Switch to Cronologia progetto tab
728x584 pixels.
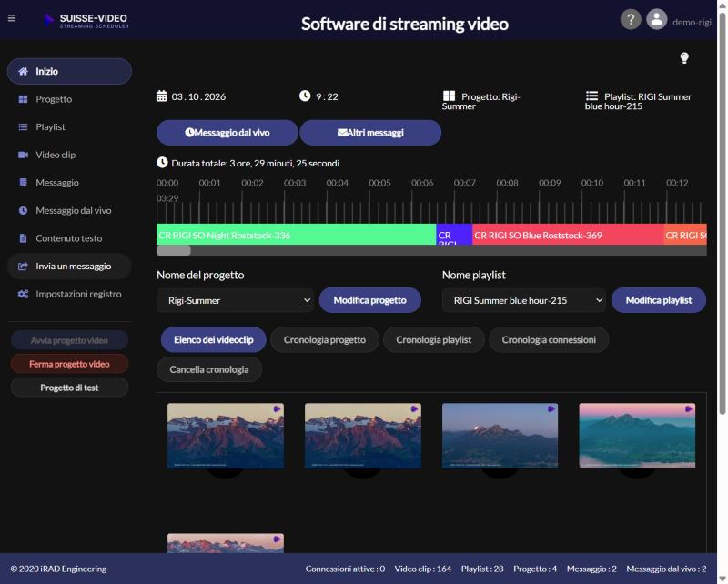coord(325,340)
